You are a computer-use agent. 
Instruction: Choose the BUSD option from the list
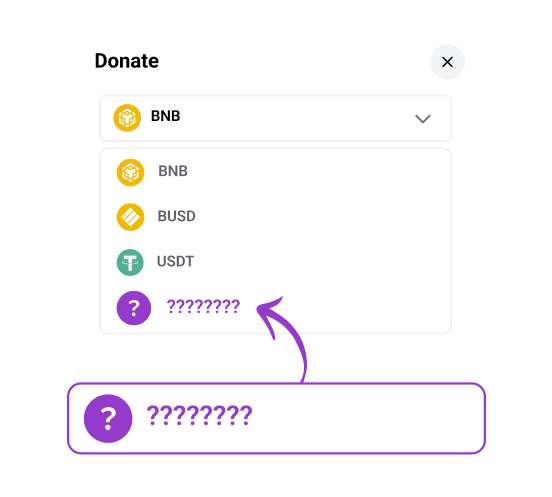(275, 217)
